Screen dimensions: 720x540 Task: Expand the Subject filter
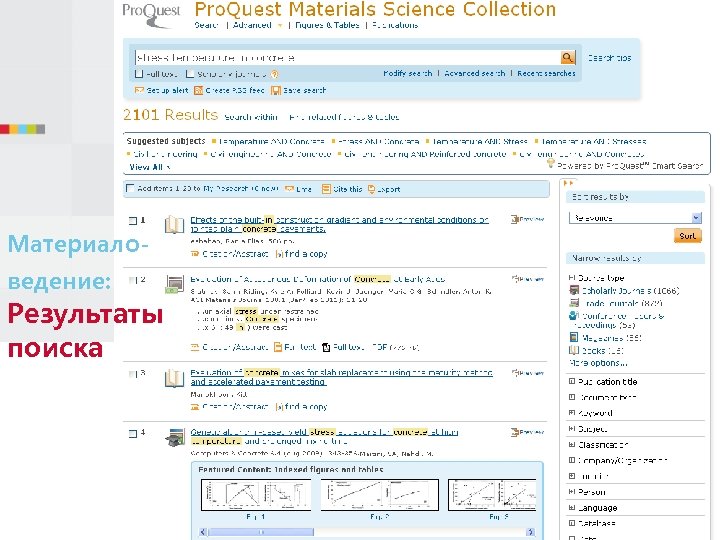pos(572,429)
